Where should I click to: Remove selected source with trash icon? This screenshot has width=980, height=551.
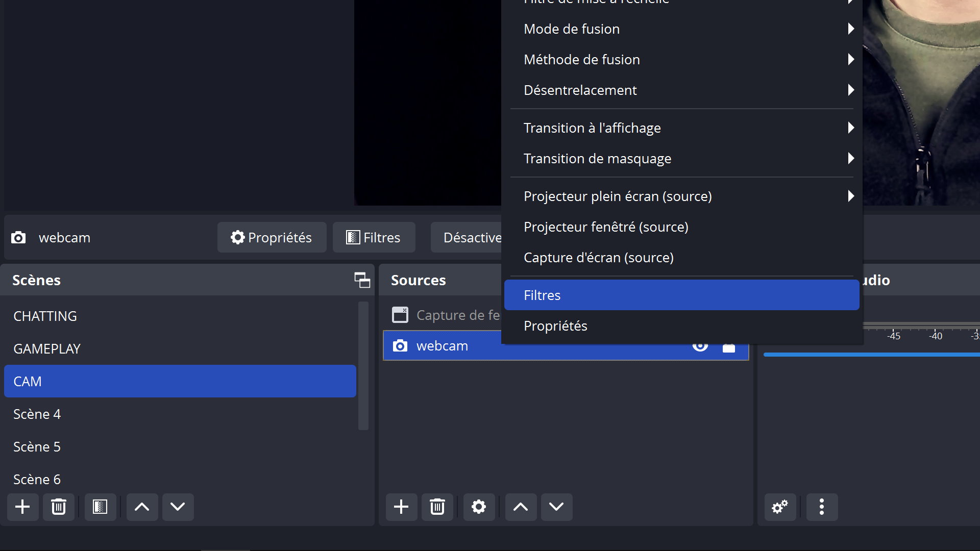(x=437, y=507)
